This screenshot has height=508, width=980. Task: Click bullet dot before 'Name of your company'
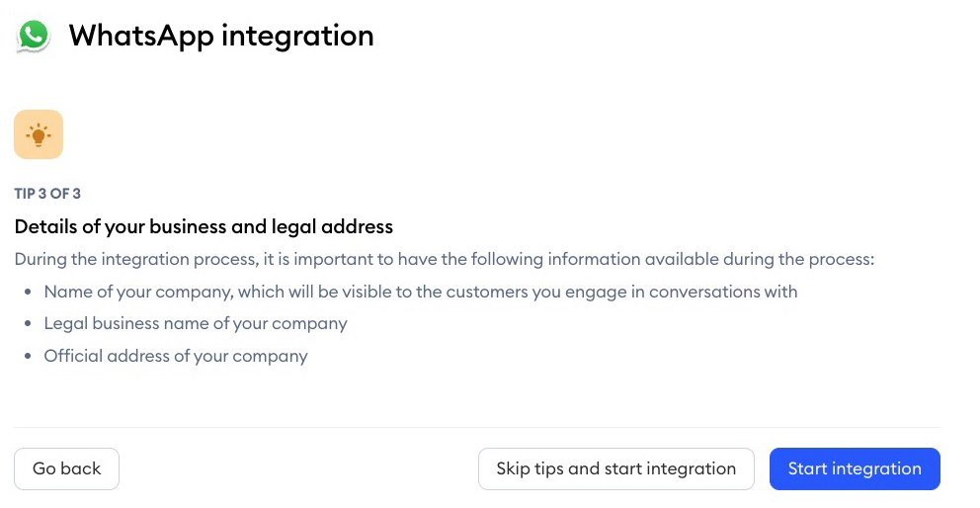(28, 293)
